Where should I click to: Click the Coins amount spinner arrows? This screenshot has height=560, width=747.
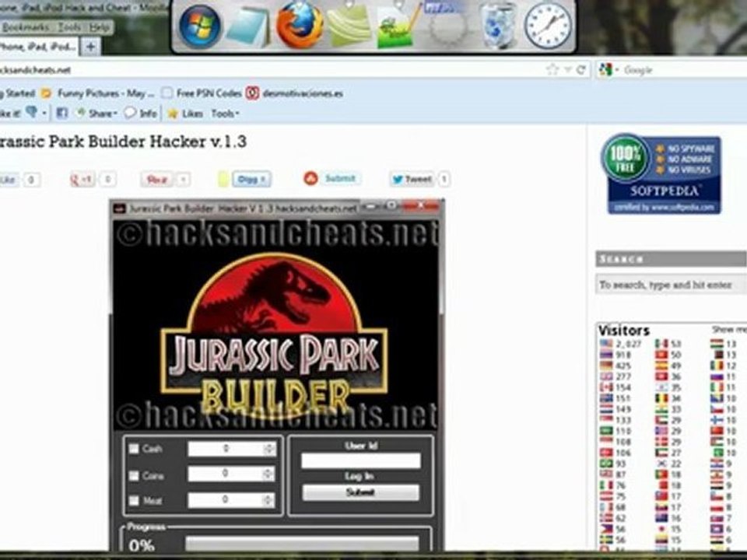pyautogui.click(x=269, y=474)
